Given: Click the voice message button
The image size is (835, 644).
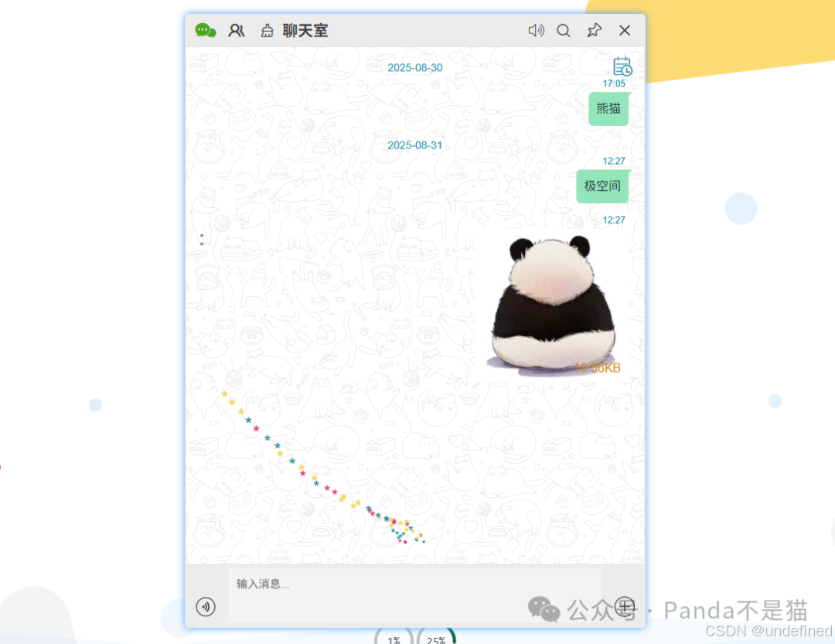Looking at the screenshot, I should (206, 606).
